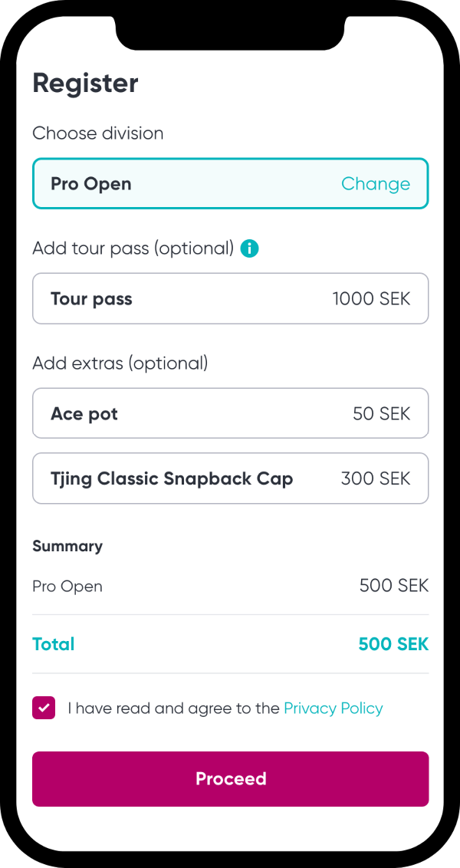Viewport: 460px width, 868px height.
Task: Click the 300 SEK cap price
Action: pos(376,478)
